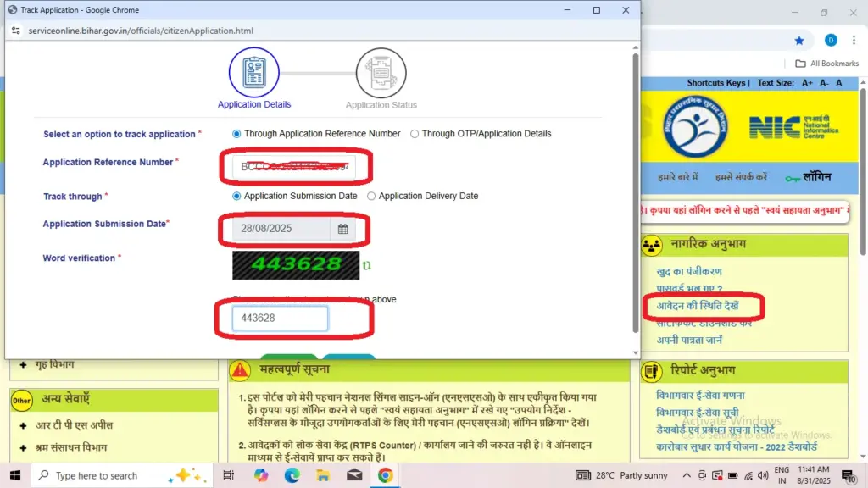The width and height of the screenshot is (868, 488).
Task: Open the calendar picker for submission date
Action: point(343,229)
